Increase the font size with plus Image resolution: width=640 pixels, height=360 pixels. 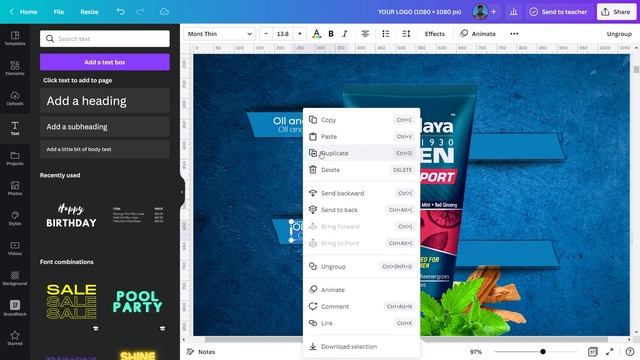pyautogui.click(x=300, y=34)
